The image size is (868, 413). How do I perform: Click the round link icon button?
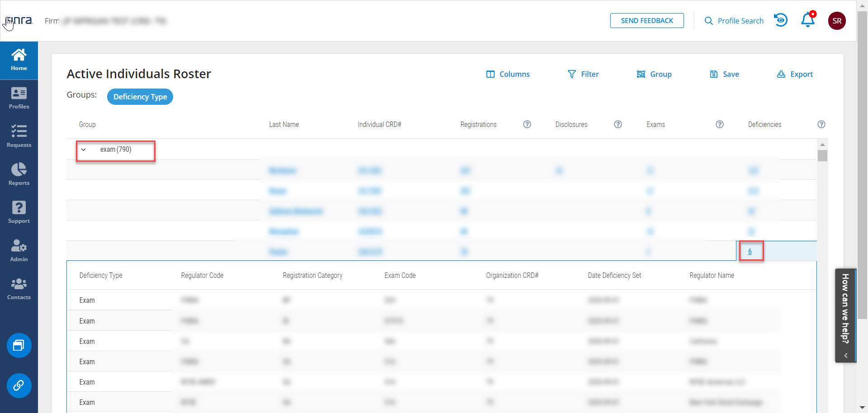coord(19,385)
